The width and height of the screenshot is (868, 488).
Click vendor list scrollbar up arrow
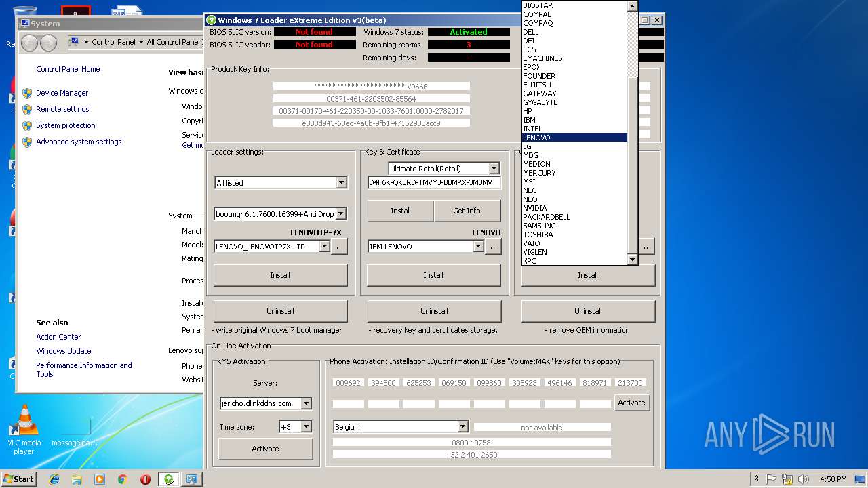click(633, 5)
